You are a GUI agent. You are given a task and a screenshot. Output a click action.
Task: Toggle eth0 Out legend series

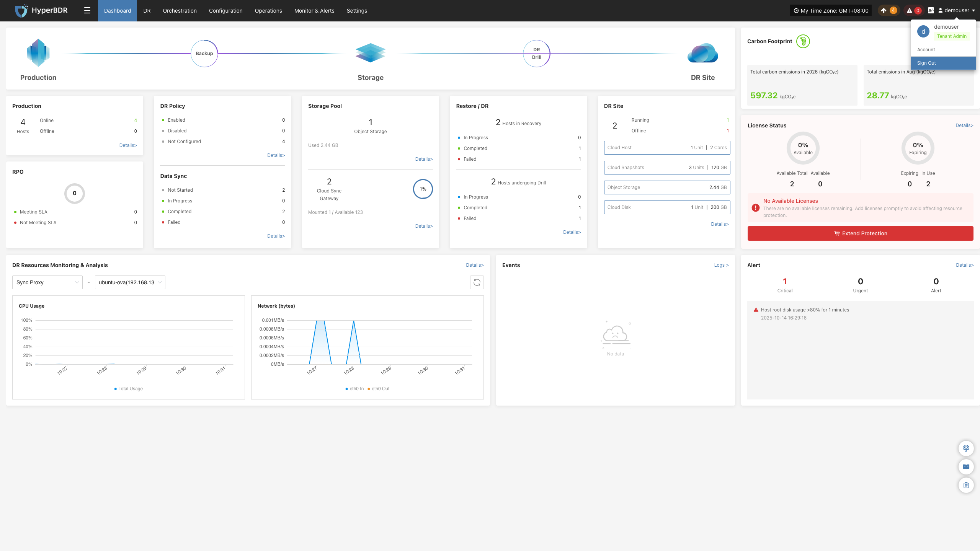378,389
